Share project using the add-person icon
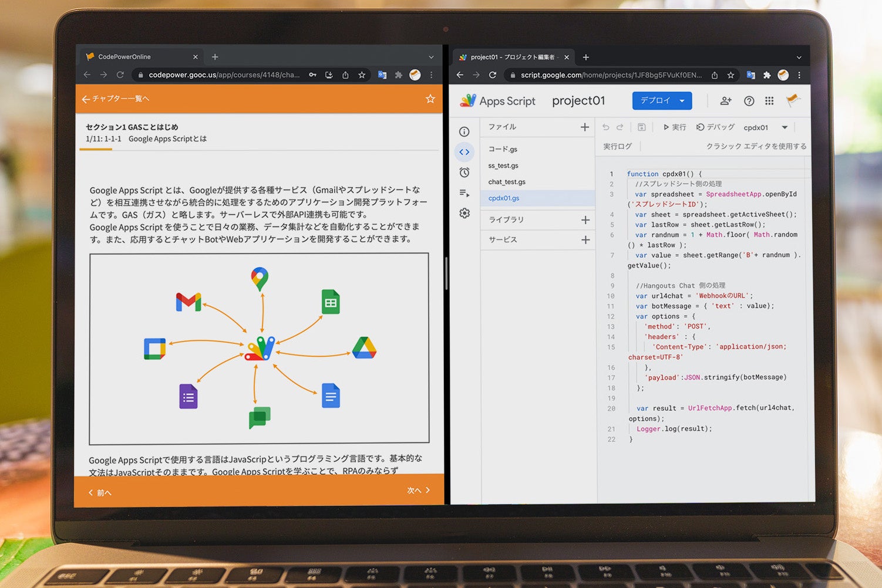Screen dimensions: 882x588 point(726,101)
